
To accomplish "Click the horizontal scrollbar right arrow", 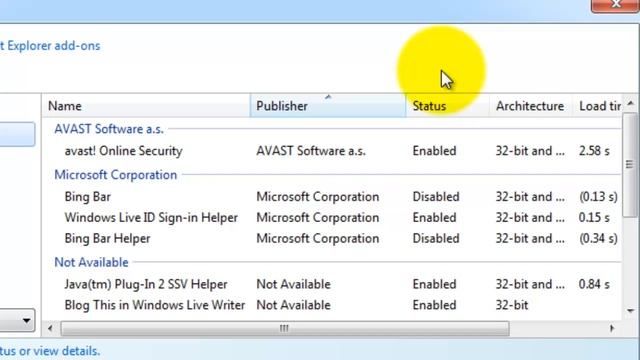I will point(612,328).
